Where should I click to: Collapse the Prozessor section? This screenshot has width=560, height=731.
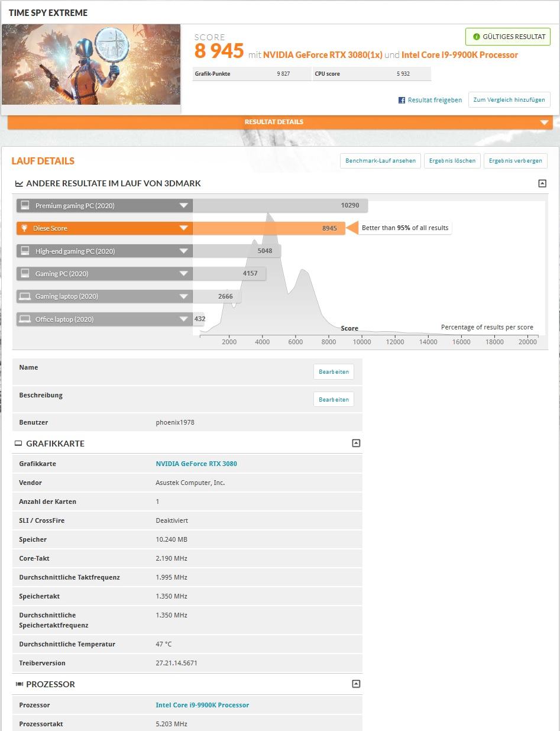coord(356,684)
